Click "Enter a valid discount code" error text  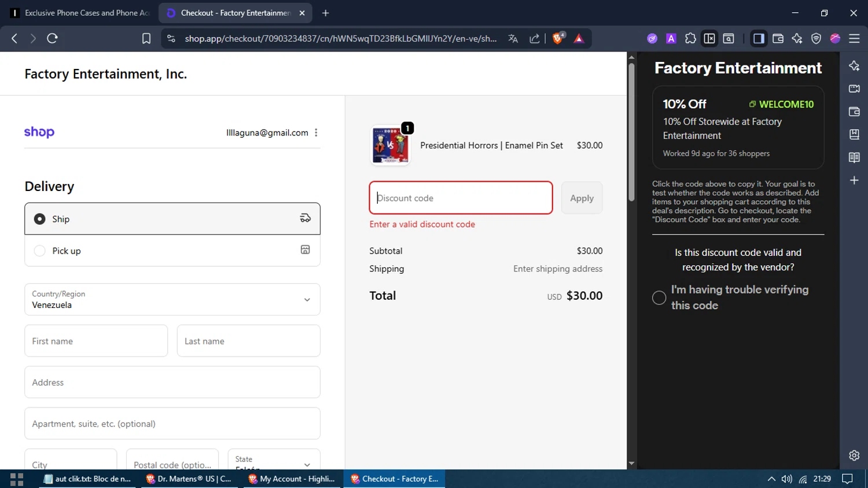tap(422, 224)
